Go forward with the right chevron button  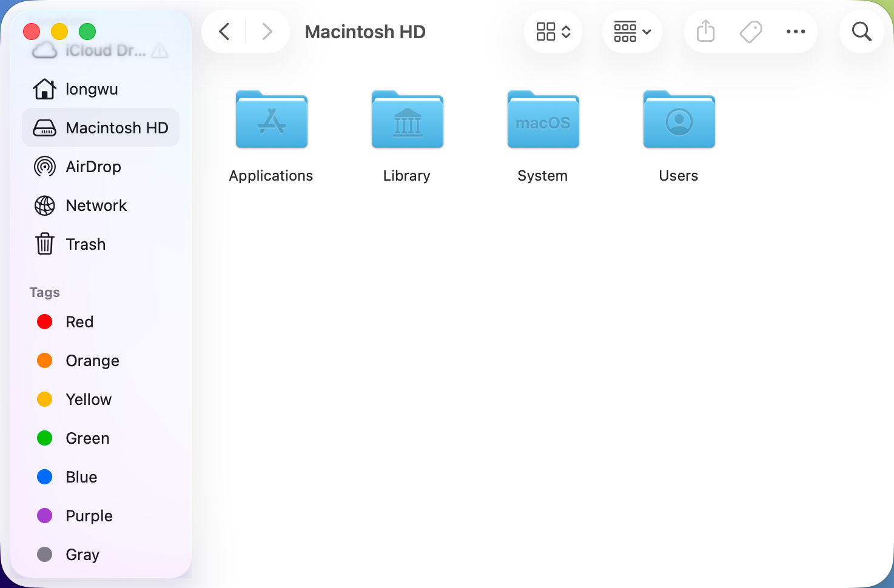coord(267,32)
